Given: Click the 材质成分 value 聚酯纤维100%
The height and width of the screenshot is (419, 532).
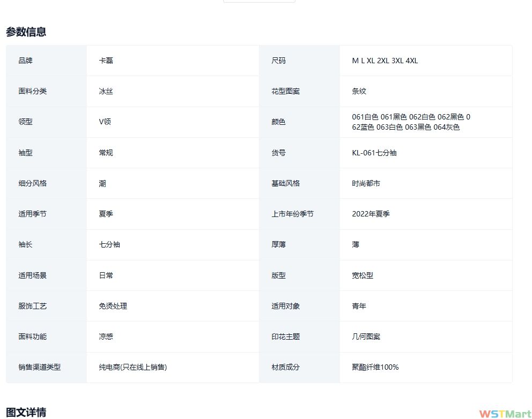Looking at the screenshot, I should pos(375,367).
